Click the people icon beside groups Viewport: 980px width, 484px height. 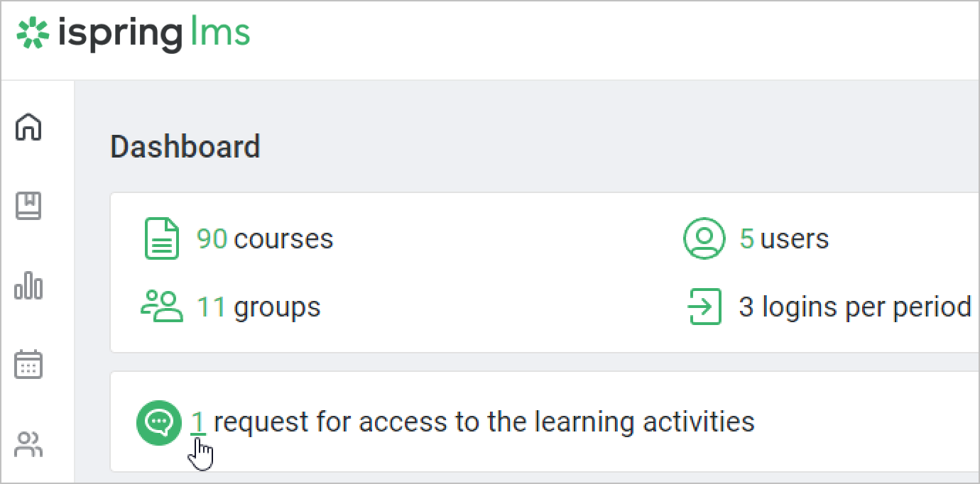[162, 307]
